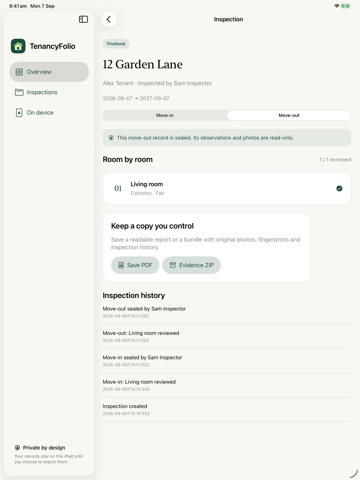Select 'Move-in: Living room reviewed' entry
This screenshot has width=360, height=480.
(x=227, y=385)
